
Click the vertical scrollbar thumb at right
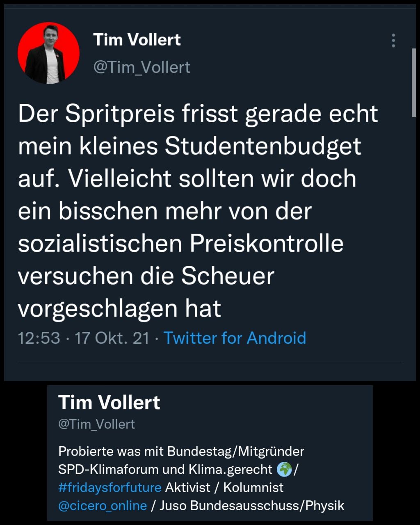[414, 82]
